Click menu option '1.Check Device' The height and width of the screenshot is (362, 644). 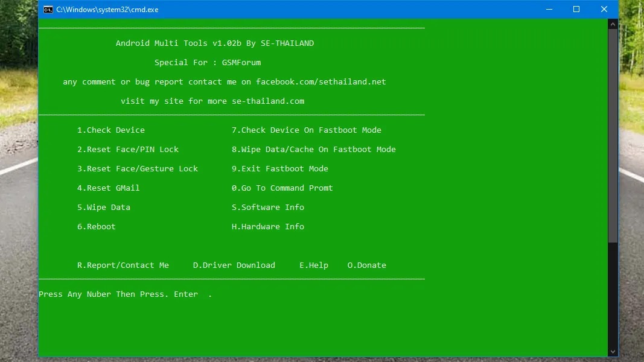click(111, 130)
